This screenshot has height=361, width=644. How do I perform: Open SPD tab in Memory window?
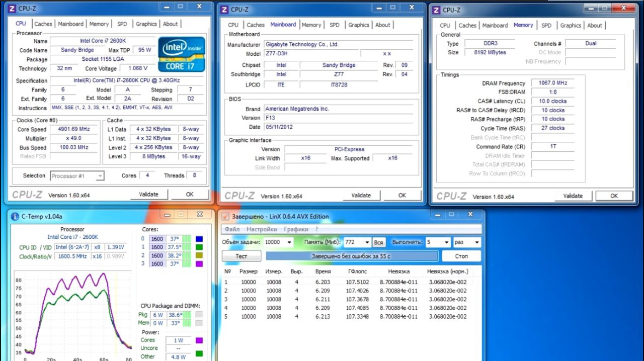[546, 25]
